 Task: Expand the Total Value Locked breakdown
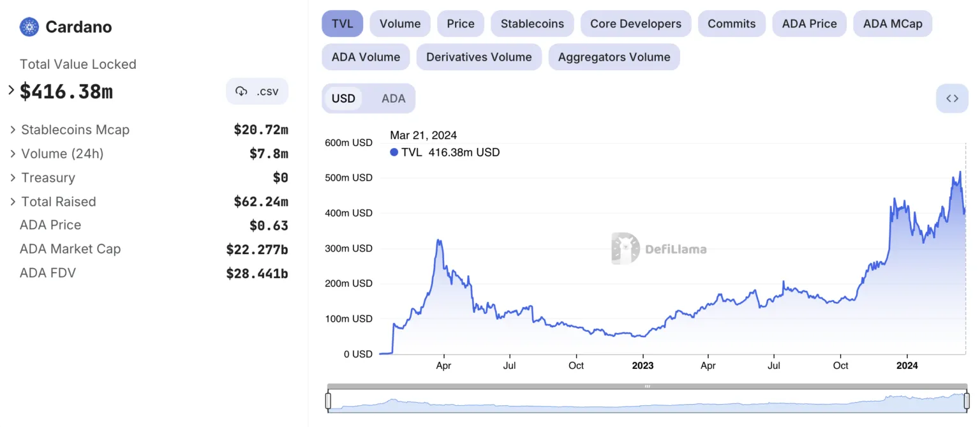(11, 90)
